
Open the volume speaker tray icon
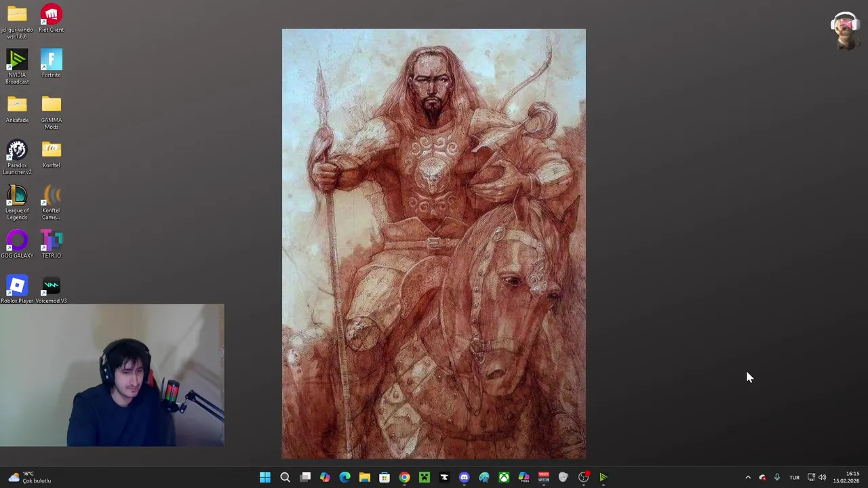pos(823,477)
